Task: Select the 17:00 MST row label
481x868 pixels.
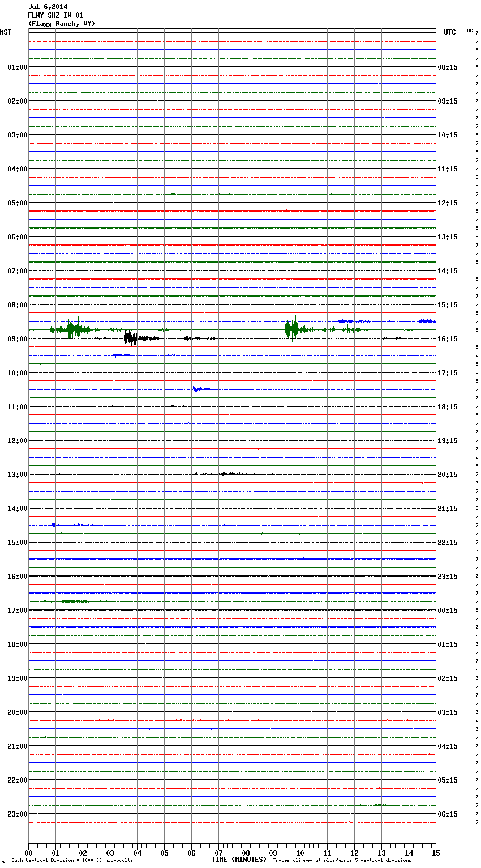Action: 18,611
